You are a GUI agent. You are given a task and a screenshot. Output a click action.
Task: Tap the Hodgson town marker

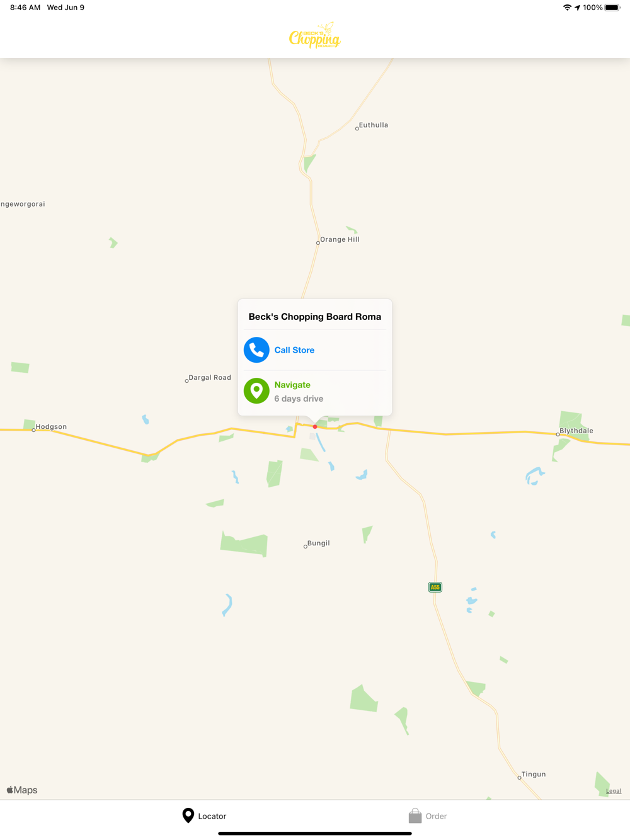click(x=33, y=430)
